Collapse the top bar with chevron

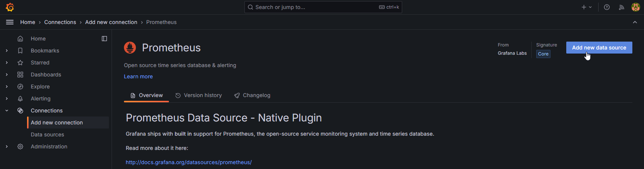(635, 22)
